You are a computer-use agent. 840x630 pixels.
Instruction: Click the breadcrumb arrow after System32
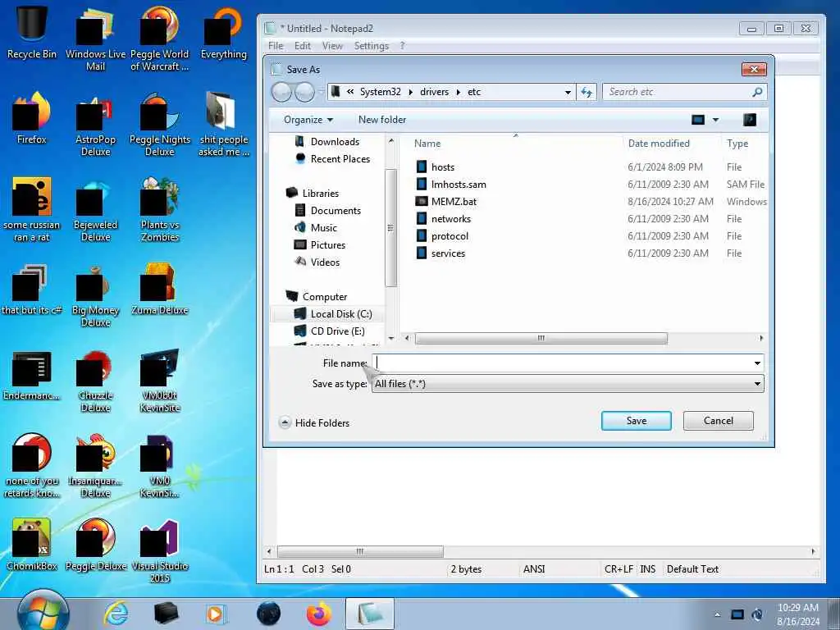point(411,92)
